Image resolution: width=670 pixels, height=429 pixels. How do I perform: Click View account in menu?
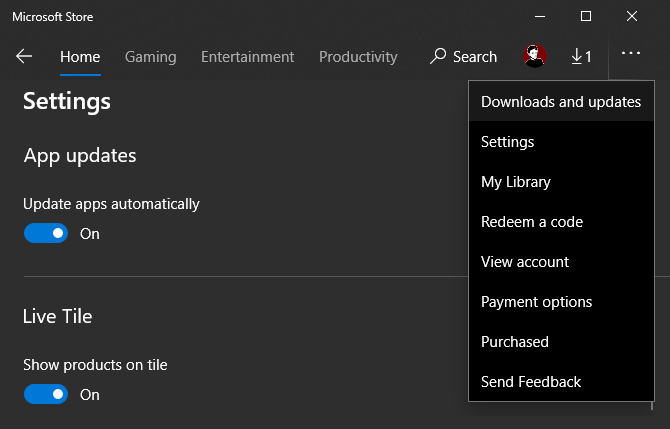(x=525, y=262)
